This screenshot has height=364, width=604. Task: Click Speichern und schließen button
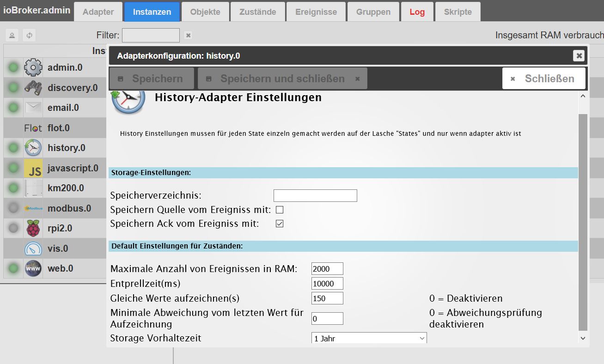(282, 79)
